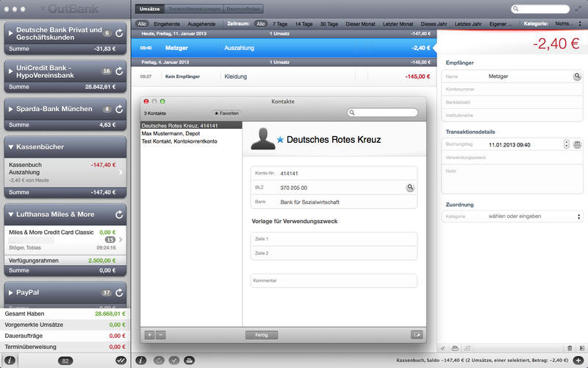Set Zeitraum to Dieser Monat

pos(360,24)
